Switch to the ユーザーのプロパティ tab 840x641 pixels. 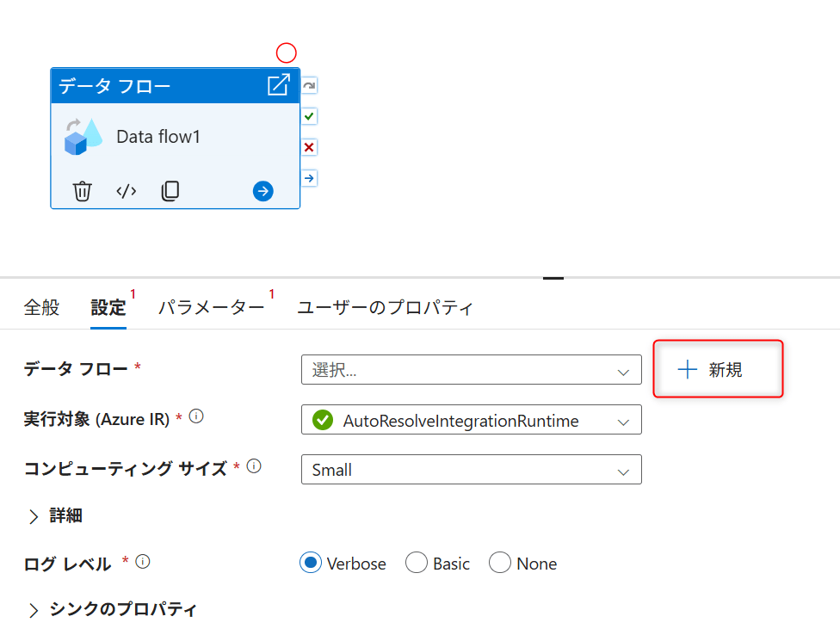(386, 307)
